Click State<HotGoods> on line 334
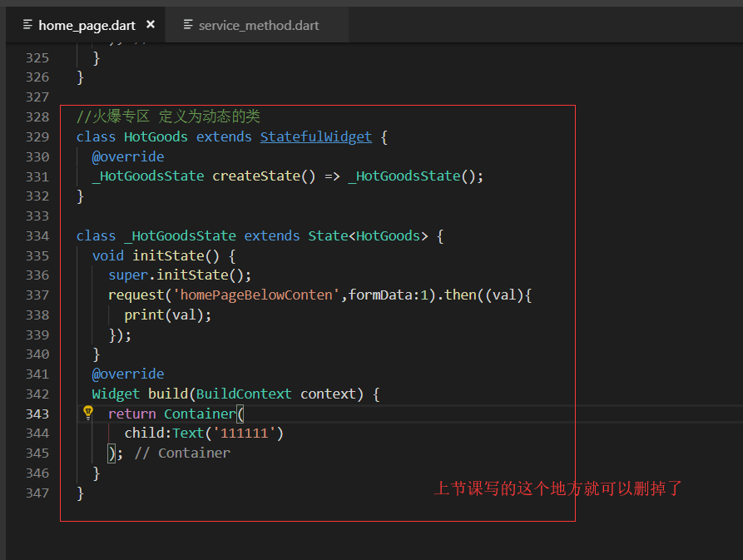Viewport: 743px width, 560px height. coord(369,236)
